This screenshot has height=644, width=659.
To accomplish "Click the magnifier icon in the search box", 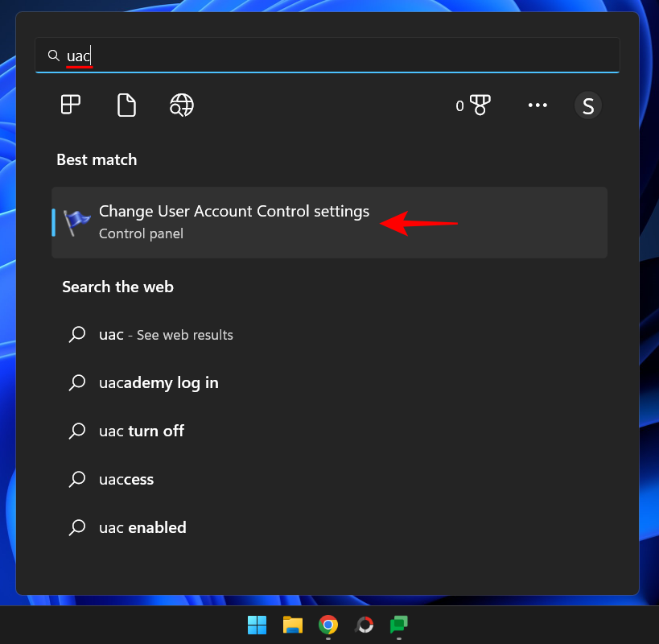I will tap(54, 56).
